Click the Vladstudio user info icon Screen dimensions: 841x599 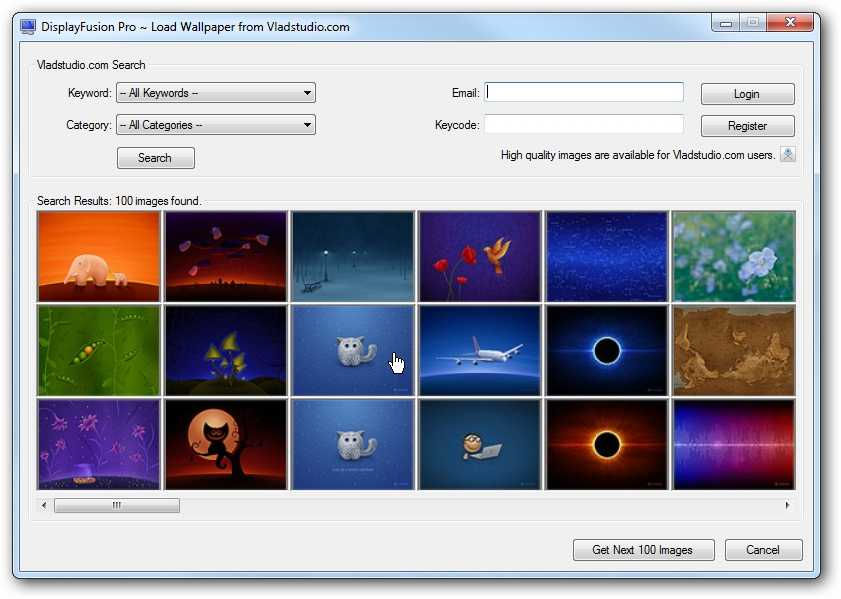tap(787, 154)
